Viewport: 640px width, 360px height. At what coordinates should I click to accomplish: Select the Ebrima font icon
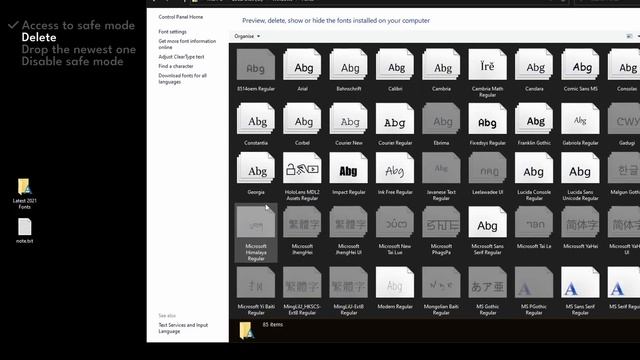point(441,118)
